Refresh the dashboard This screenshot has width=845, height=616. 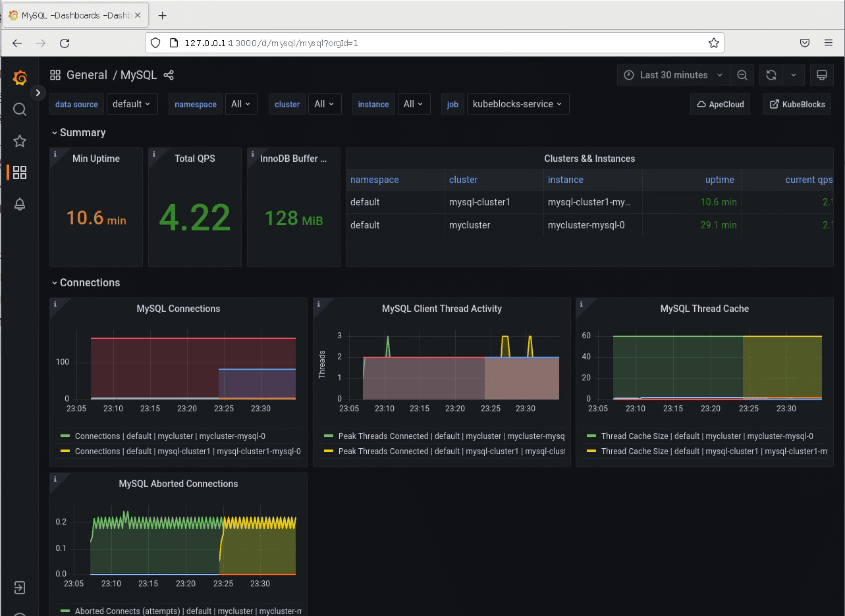(771, 75)
